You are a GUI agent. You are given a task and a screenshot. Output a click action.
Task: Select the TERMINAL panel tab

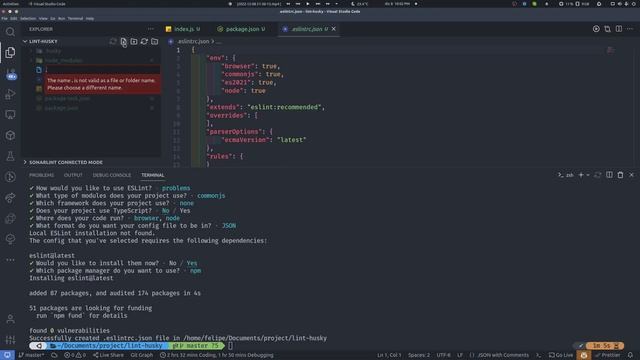coord(153,175)
